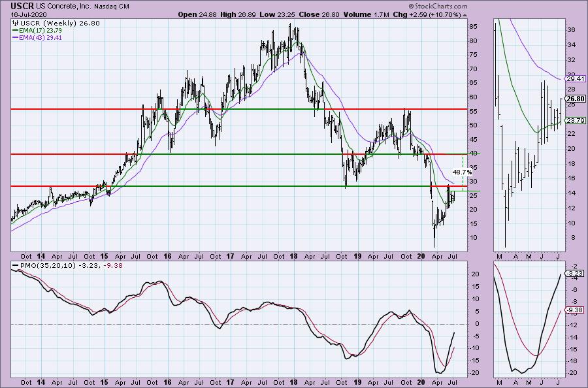
Task: Click the green line swatch of EMA(17)
Action: 15,30
